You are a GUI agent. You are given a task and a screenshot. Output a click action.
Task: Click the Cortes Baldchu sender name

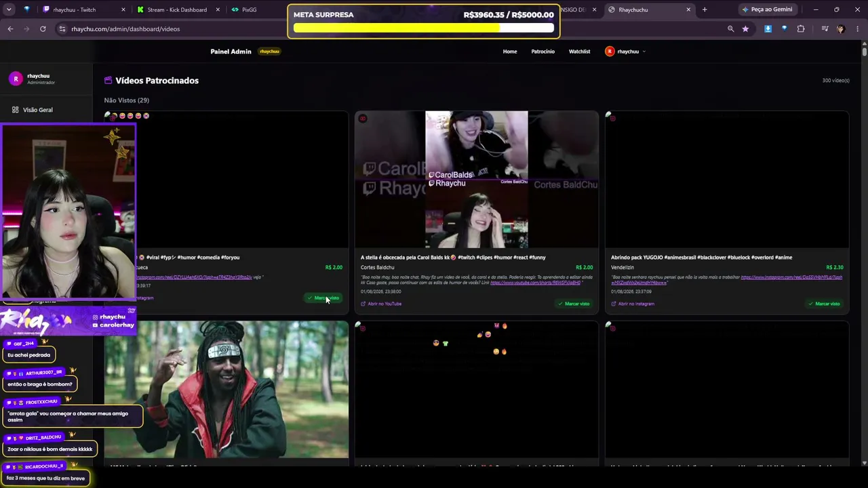(377, 268)
